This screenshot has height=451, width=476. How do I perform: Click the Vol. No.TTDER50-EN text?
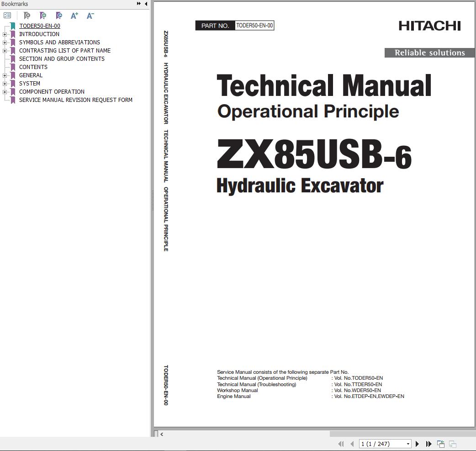pos(358,384)
